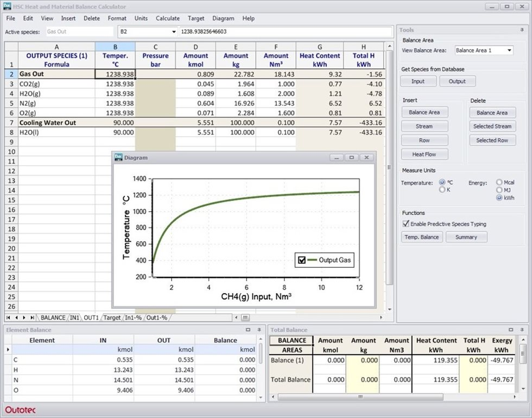
Task: Click the first-sheet navigation arrow beside worksheet tabs
Action: [9, 318]
